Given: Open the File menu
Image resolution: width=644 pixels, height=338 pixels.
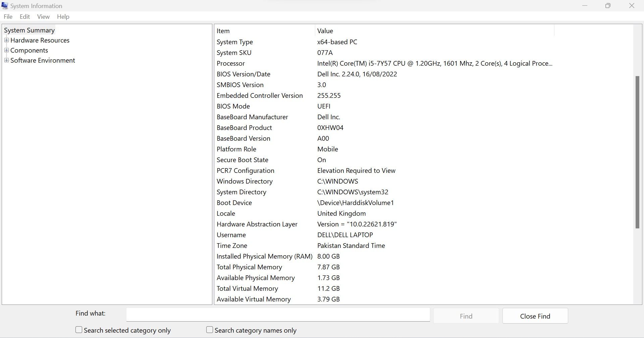Looking at the screenshot, I should pos(8,17).
